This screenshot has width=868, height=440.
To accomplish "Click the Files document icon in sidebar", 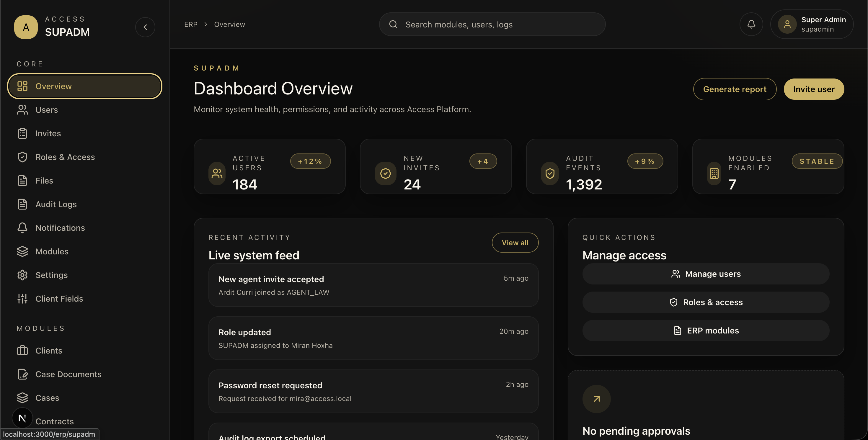I will 22,181.
